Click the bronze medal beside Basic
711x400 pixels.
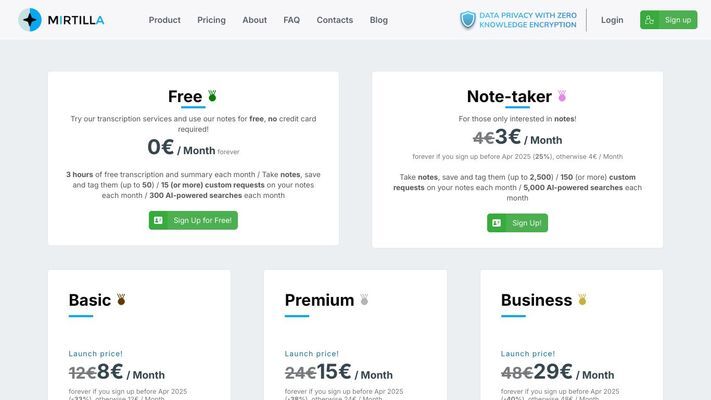(x=121, y=299)
